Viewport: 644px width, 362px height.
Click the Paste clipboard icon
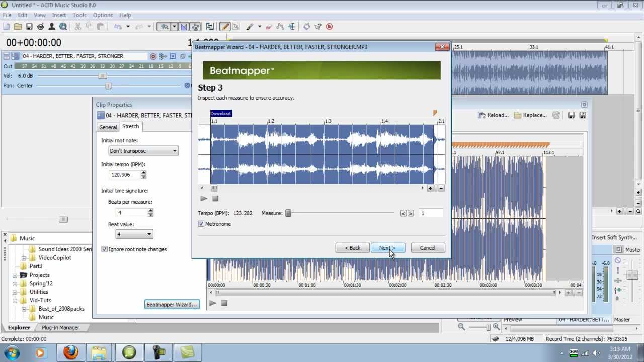[100, 27]
